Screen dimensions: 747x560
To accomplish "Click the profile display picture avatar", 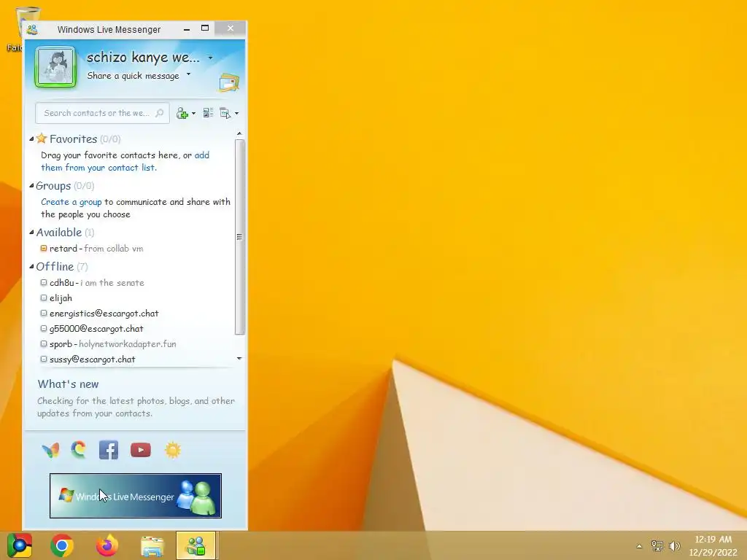I will (x=55, y=67).
